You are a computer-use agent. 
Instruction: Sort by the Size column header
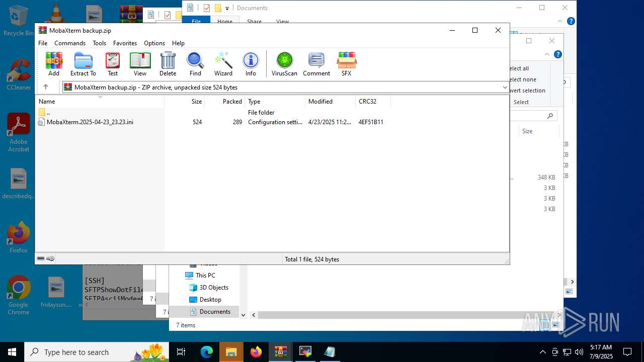(x=185, y=102)
